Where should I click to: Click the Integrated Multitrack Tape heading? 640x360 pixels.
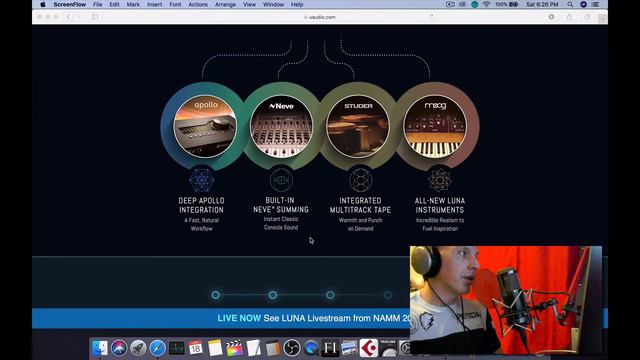(360, 205)
